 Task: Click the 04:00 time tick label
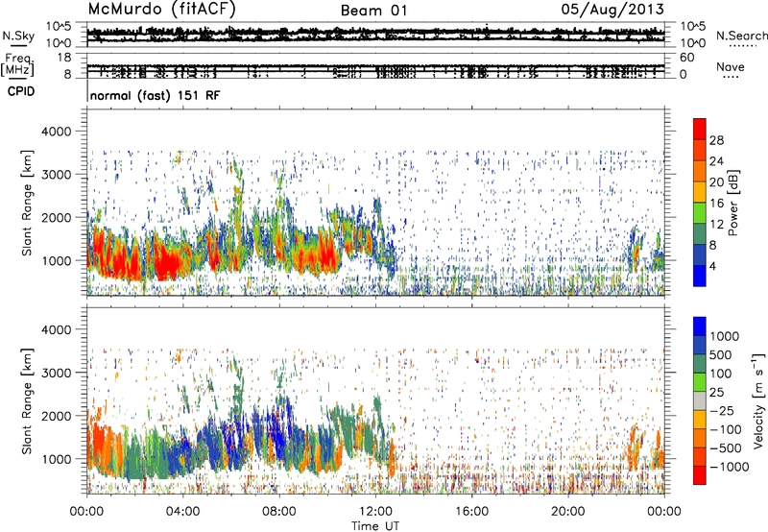pos(182,512)
